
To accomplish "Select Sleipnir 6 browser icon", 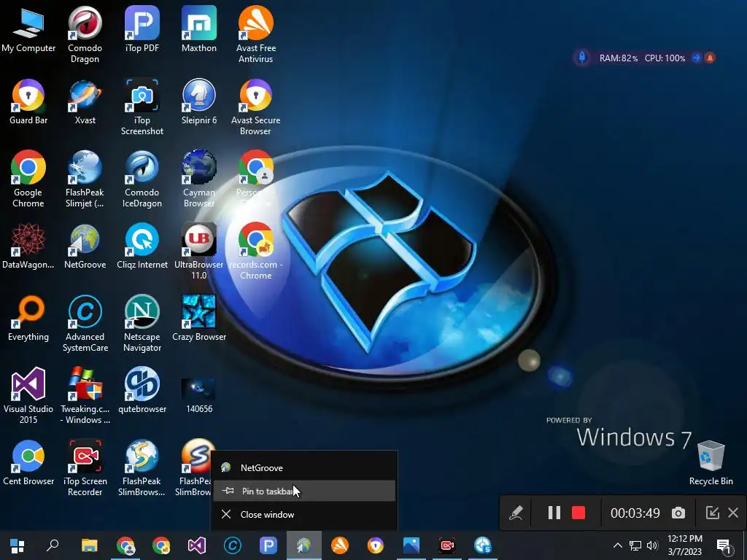I will click(x=198, y=101).
